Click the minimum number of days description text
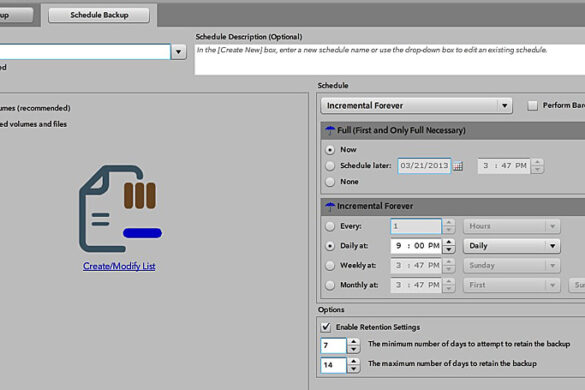 click(469, 344)
